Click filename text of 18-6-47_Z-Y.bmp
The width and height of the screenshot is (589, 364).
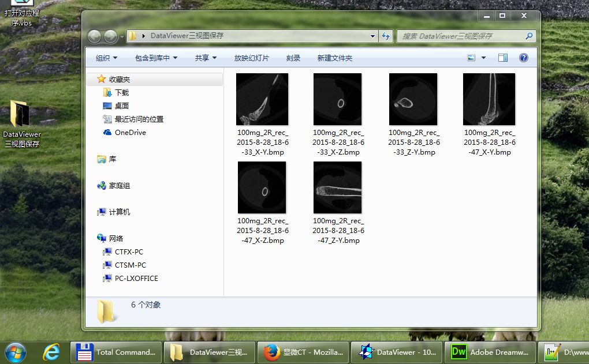coord(338,230)
